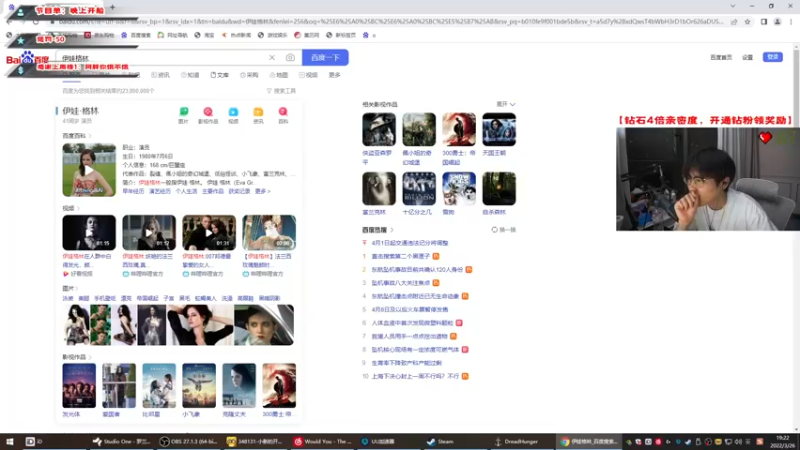The width and height of the screenshot is (800, 450).
Task: Play the video thumbnail with duration 01:31
Action: point(209,232)
